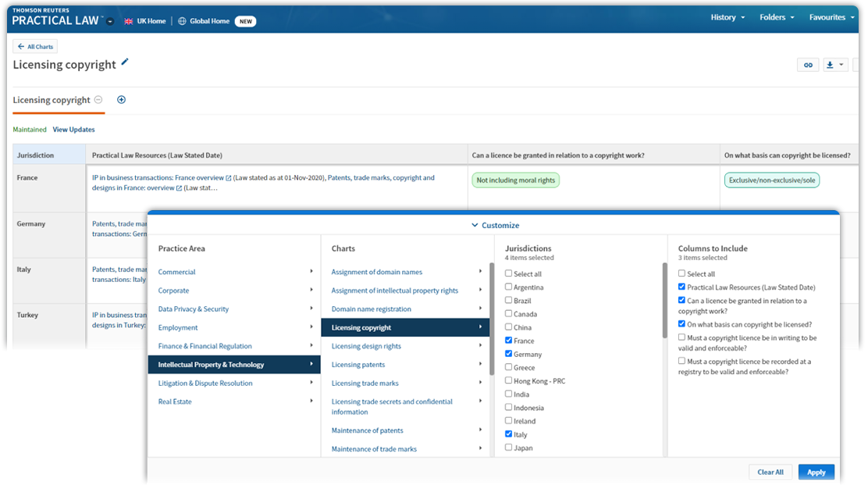
Task: Click the copy link icon button
Action: [807, 65]
